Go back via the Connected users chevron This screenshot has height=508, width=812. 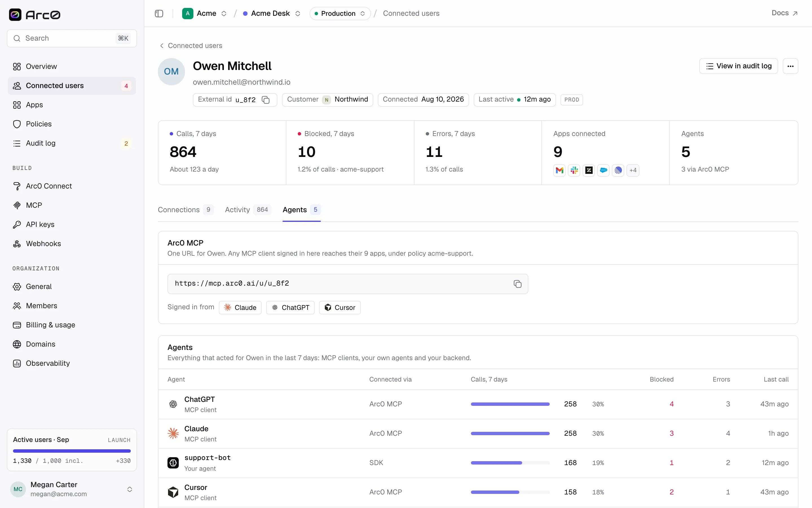[162, 46]
